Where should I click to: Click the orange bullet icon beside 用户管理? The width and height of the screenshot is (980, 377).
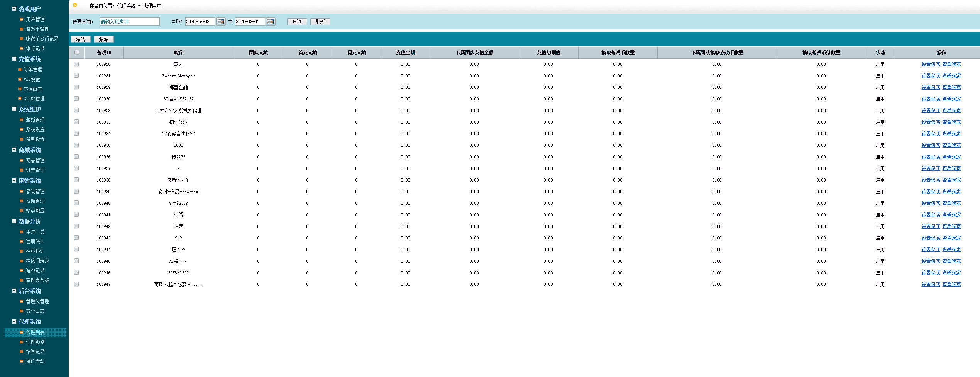tap(22, 19)
